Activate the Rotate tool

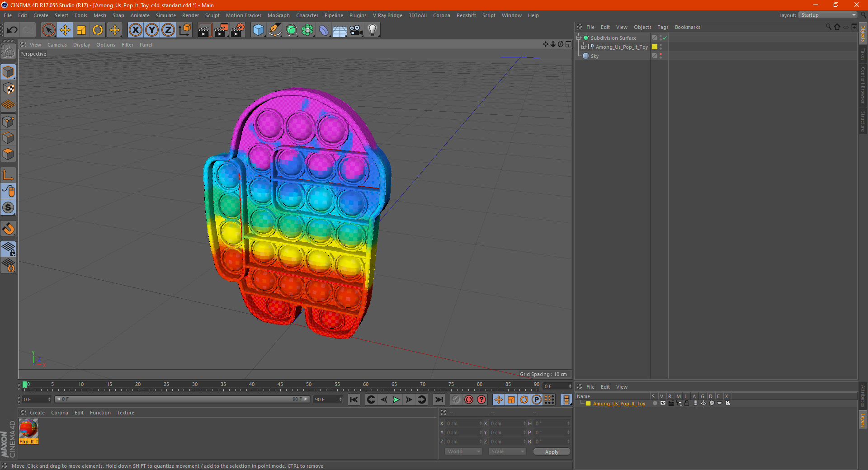(98, 30)
